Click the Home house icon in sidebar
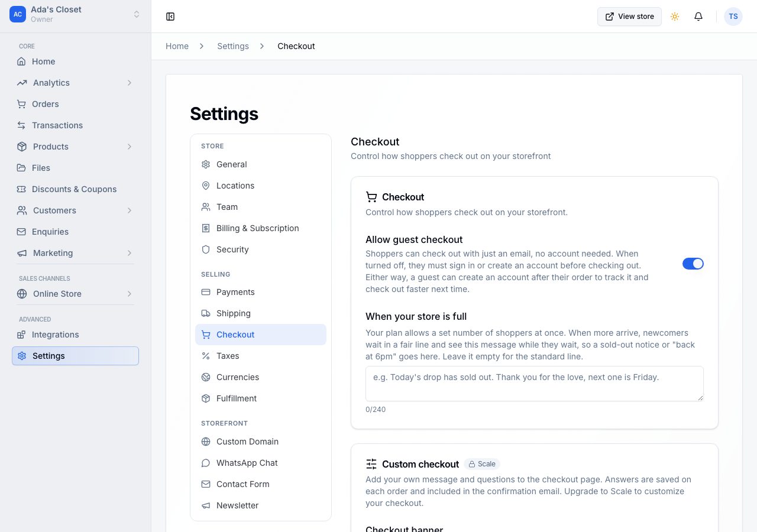 pyautogui.click(x=21, y=61)
